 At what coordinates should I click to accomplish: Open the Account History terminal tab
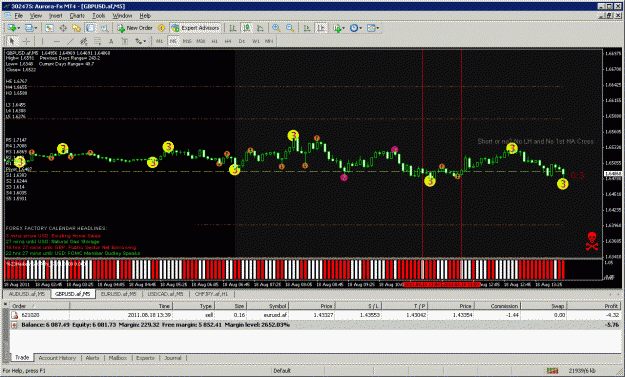[x=57, y=358]
